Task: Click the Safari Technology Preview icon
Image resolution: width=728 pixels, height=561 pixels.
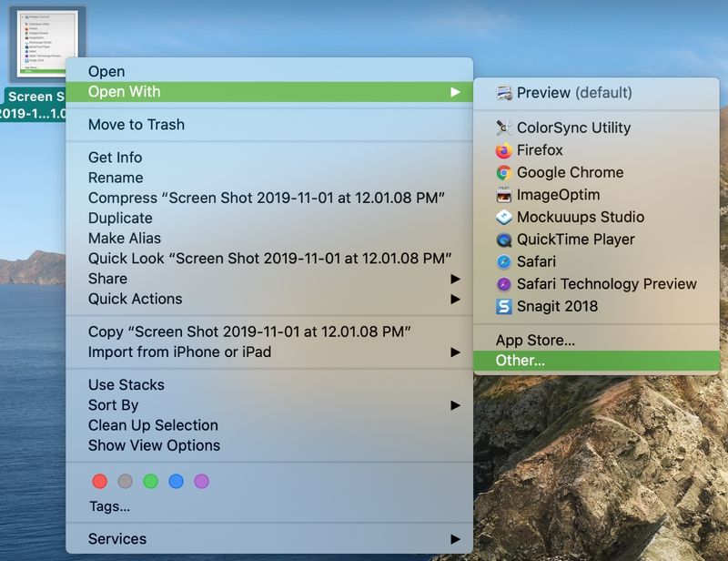Action: pos(504,284)
